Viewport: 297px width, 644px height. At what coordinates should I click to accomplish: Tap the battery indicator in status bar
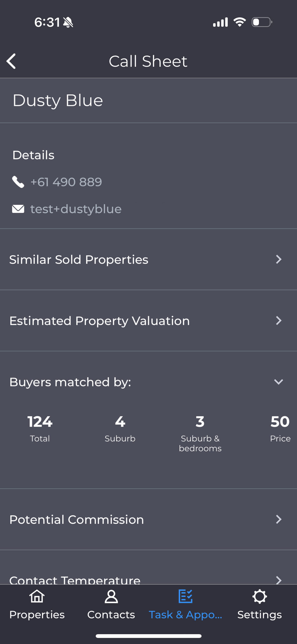point(262,22)
